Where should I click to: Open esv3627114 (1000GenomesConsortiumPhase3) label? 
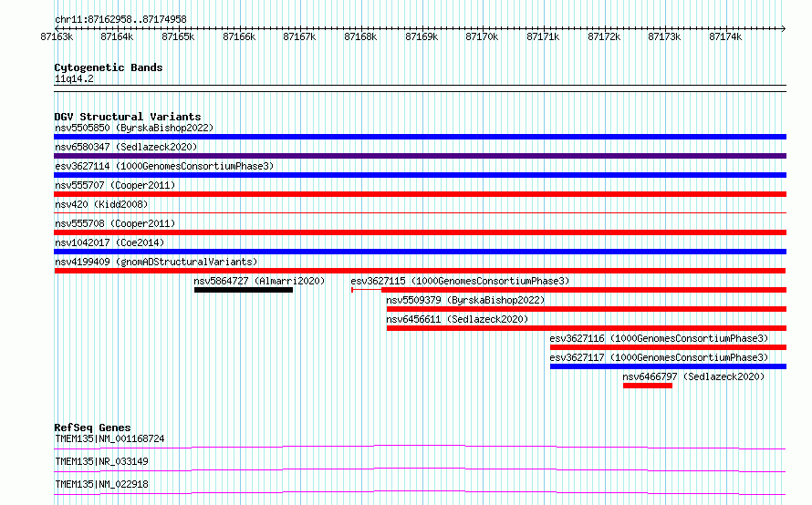(164, 166)
